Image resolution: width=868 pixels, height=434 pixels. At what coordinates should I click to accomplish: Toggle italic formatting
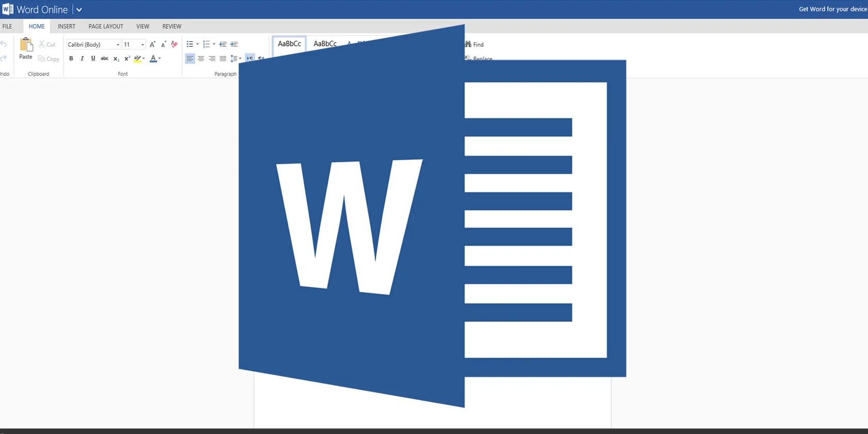[82, 59]
